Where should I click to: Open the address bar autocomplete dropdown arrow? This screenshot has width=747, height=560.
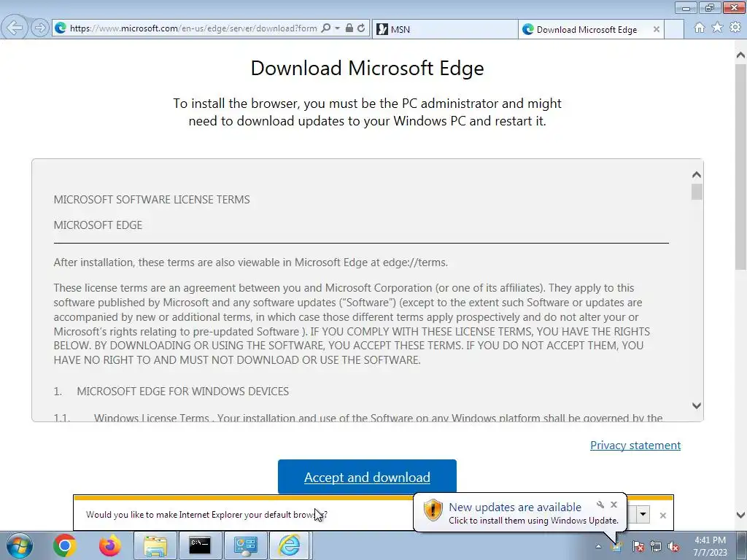[x=337, y=28]
